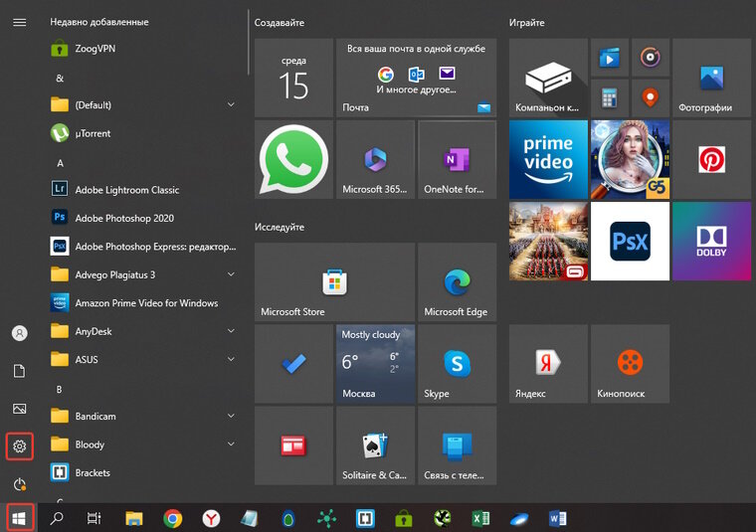Open taskbar Search magnifier

(57, 518)
